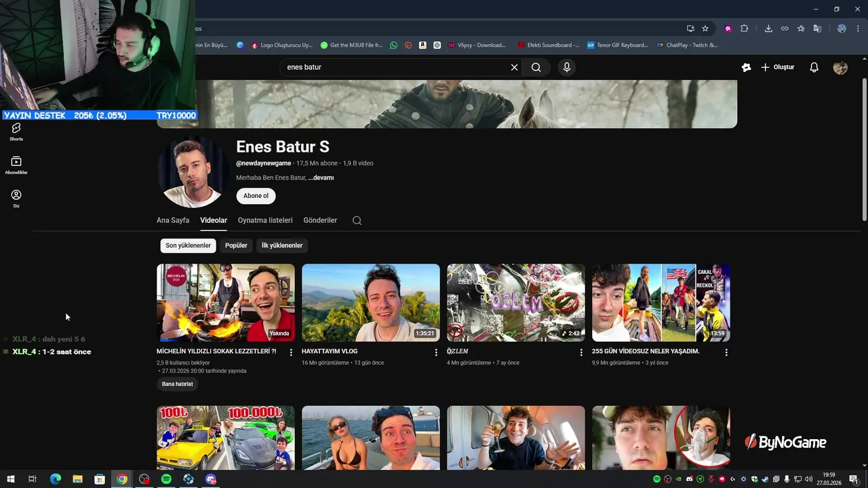Open the Oynatma listeleri tab
Image resolution: width=868 pixels, height=488 pixels.
click(265, 220)
